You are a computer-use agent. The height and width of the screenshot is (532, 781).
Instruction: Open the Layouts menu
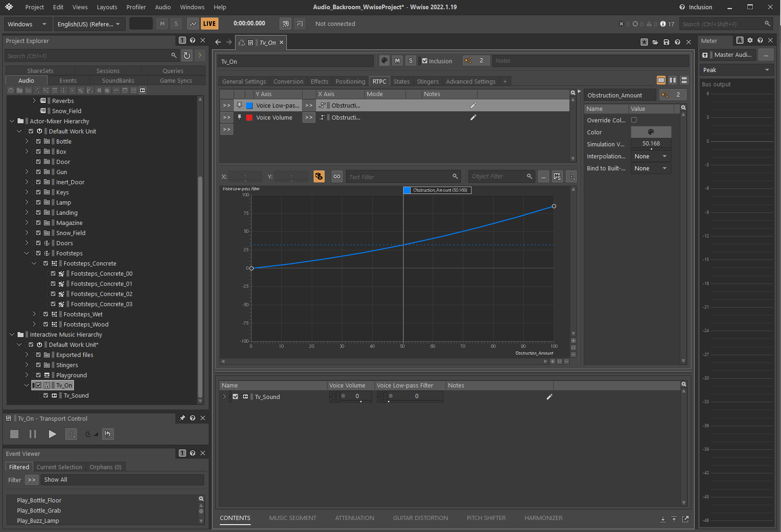pos(107,7)
